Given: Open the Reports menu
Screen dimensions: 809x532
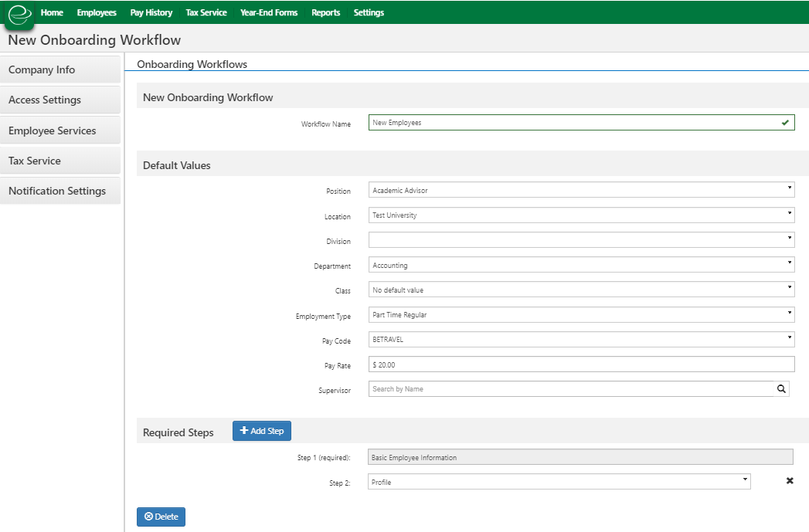Looking at the screenshot, I should [325, 12].
